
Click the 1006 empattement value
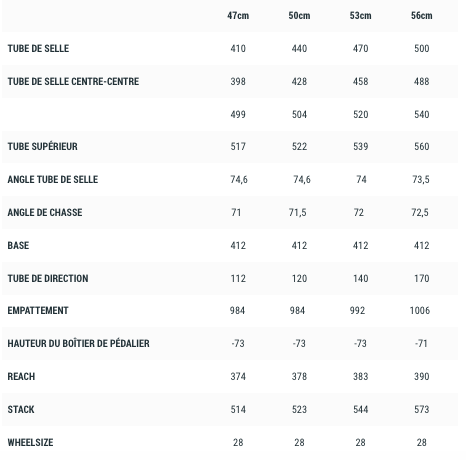point(420,311)
